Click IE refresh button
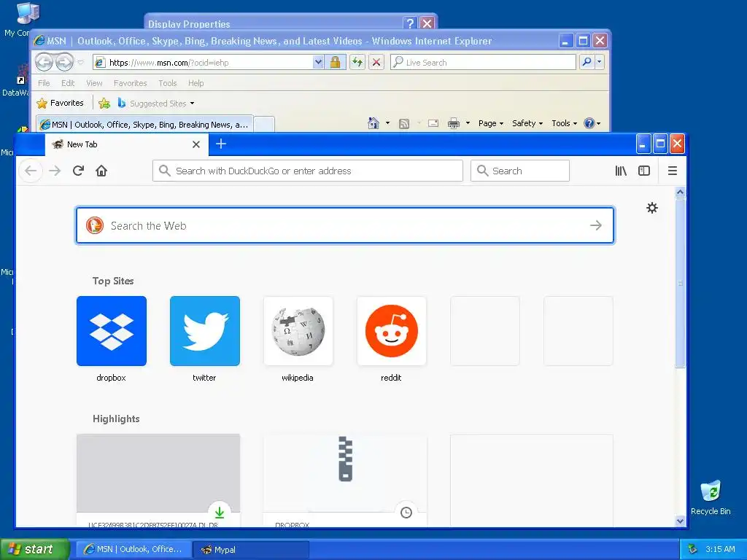 (357, 62)
